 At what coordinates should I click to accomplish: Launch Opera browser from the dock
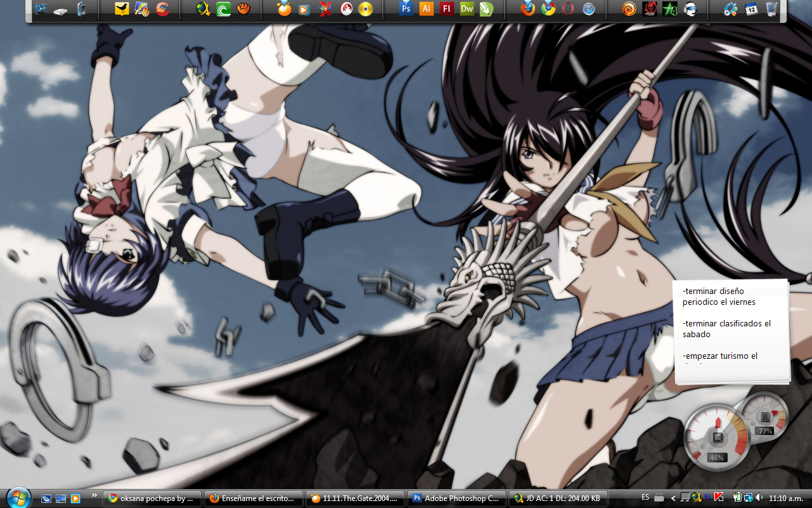click(x=568, y=9)
